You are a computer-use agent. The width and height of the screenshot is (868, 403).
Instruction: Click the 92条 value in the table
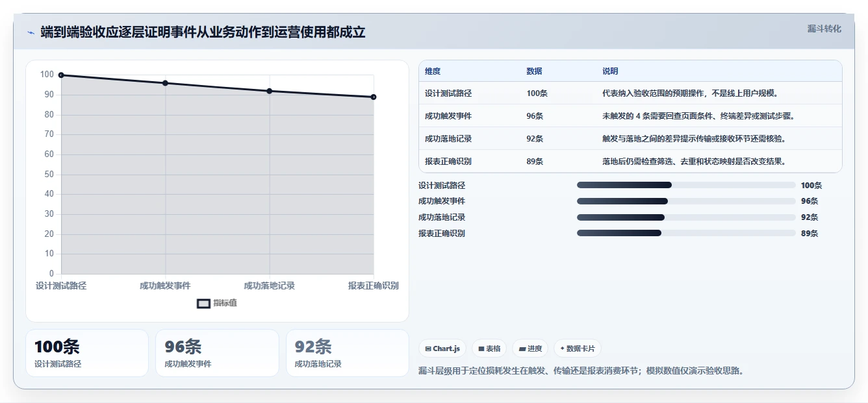coord(535,139)
